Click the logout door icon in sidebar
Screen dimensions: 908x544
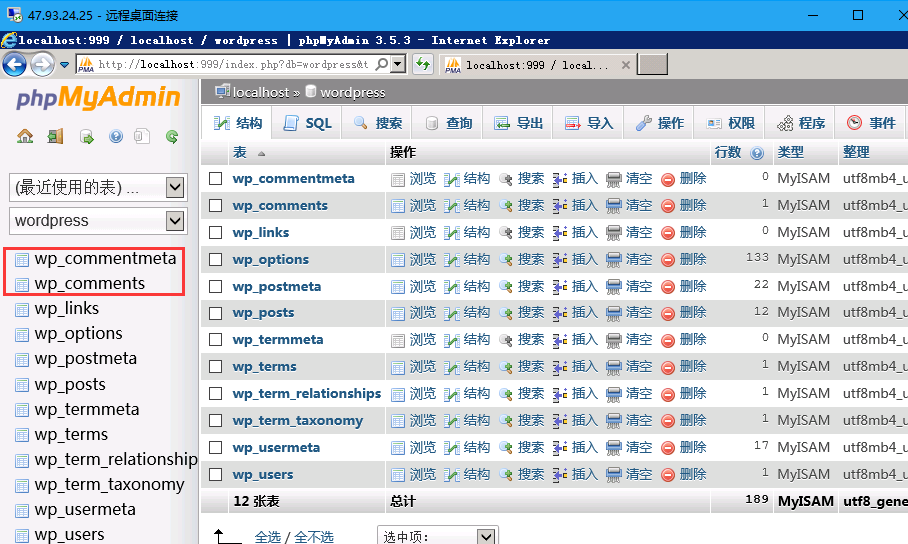pyautogui.click(x=56, y=137)
